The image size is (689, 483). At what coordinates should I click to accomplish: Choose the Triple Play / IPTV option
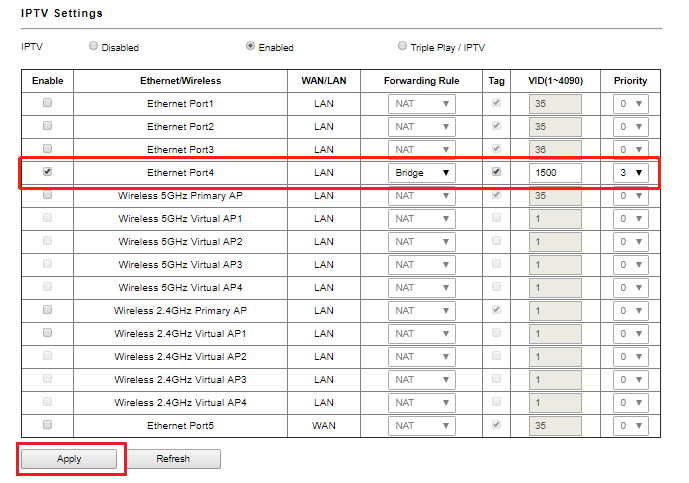[x=402, y=46]
